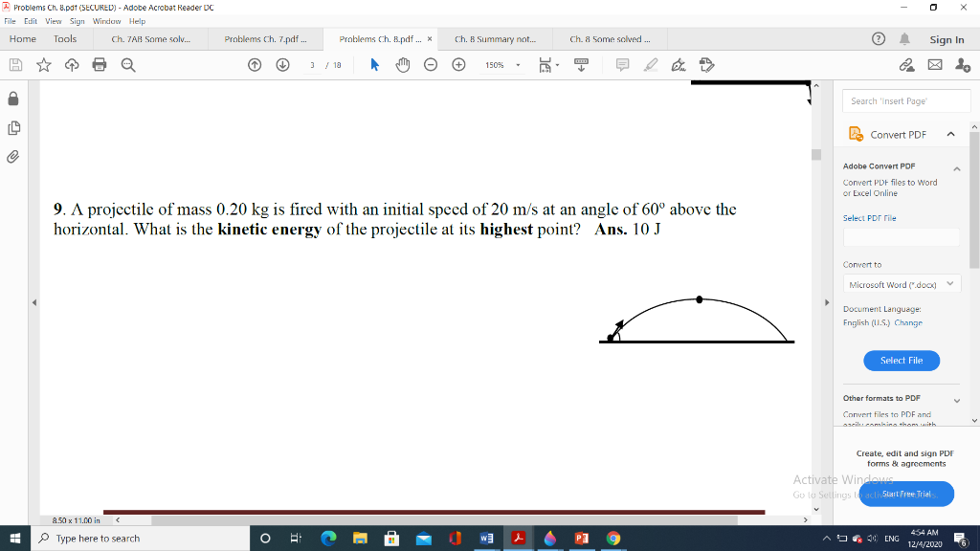Screen dimensions: 980x551
Task: Add a sticky note comment
Action: [622, 65]
